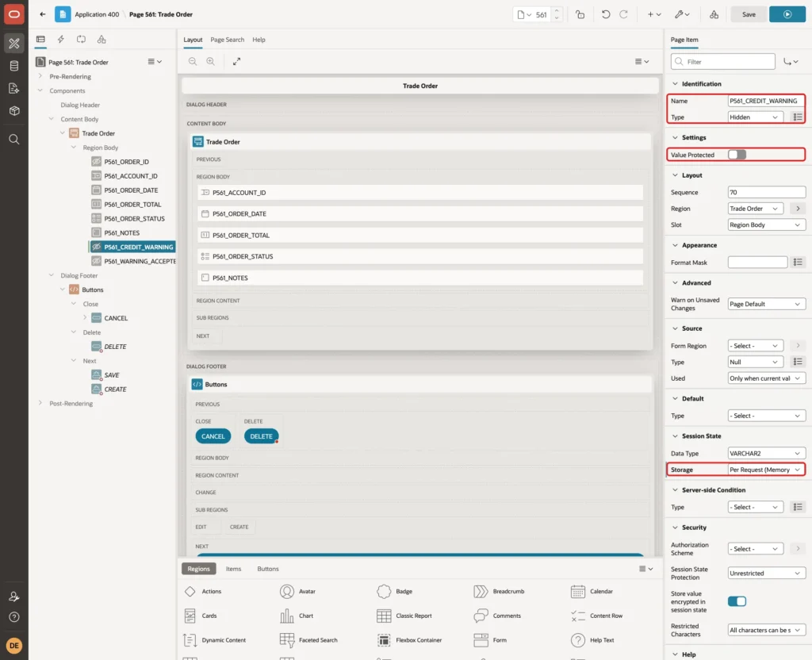Screen dimensions: 812x660
Task: Switch to the Dynamic Actions lightning tab
Action: pyautogui.click(x=60, y=40)
